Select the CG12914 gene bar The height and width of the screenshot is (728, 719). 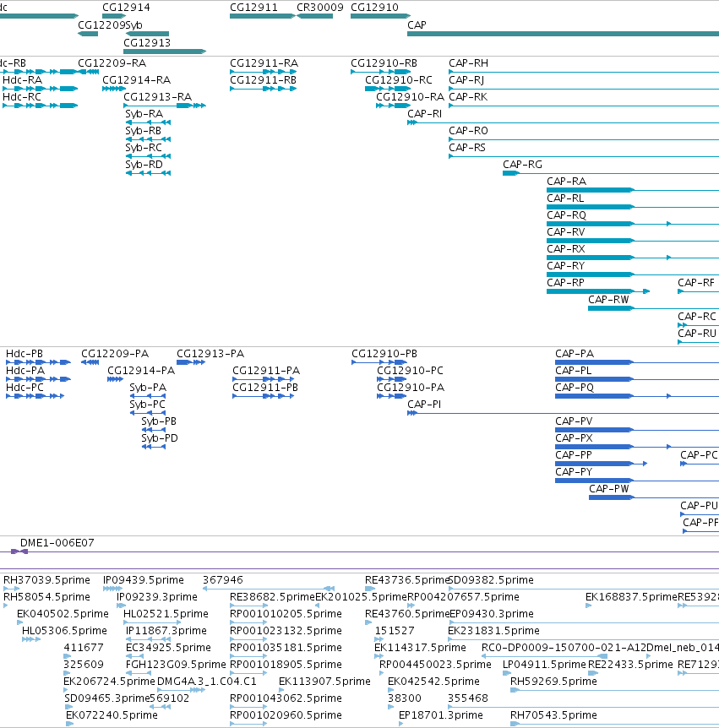114,16
